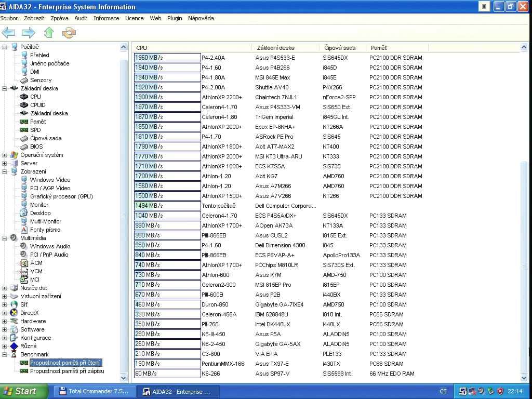532x399 pixels.
Task: Expand the Operační systém tree node
Action: click(x=4, y=155)
